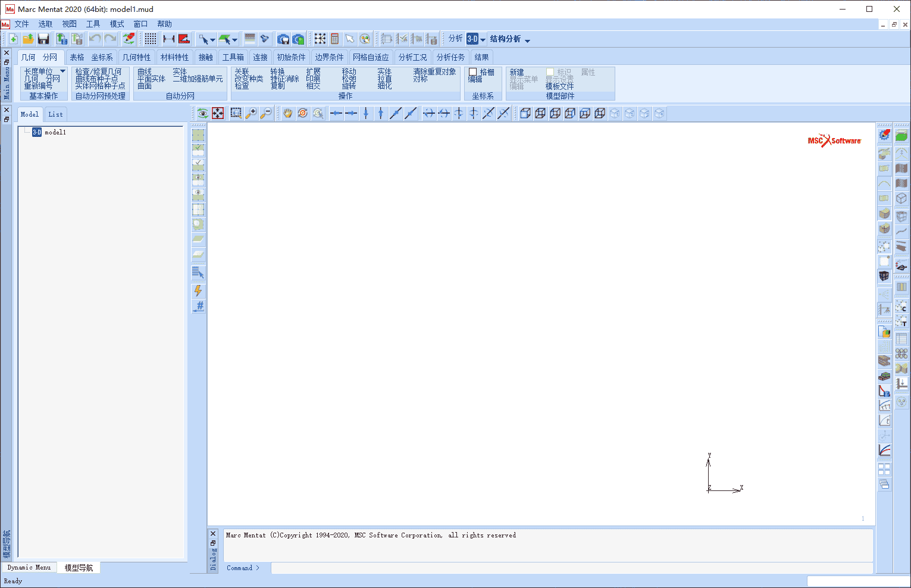
Task: Toggle the eye view-refresh icon
Action: tap(203, 113)
